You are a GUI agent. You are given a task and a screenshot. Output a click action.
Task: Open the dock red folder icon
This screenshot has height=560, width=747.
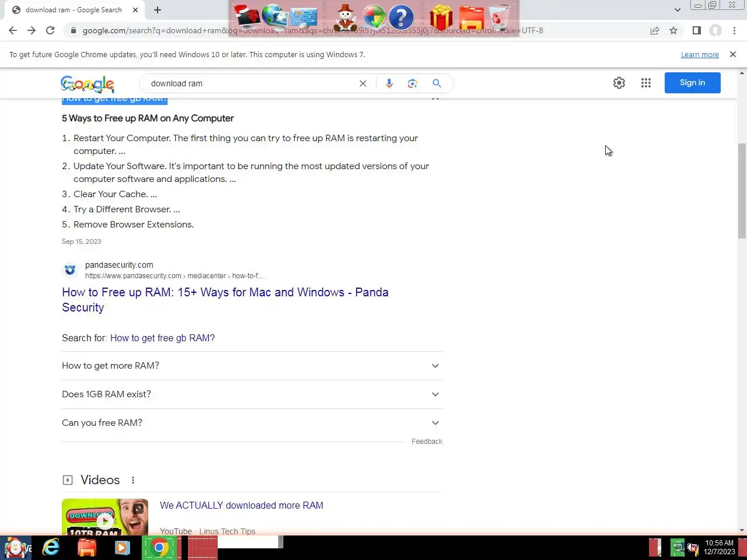(x=472, y=18)
